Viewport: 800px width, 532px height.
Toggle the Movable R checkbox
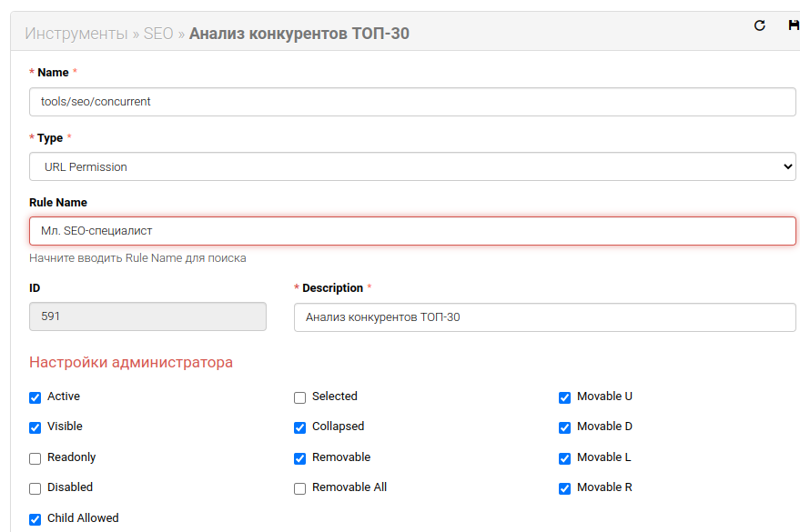point(565,488)
